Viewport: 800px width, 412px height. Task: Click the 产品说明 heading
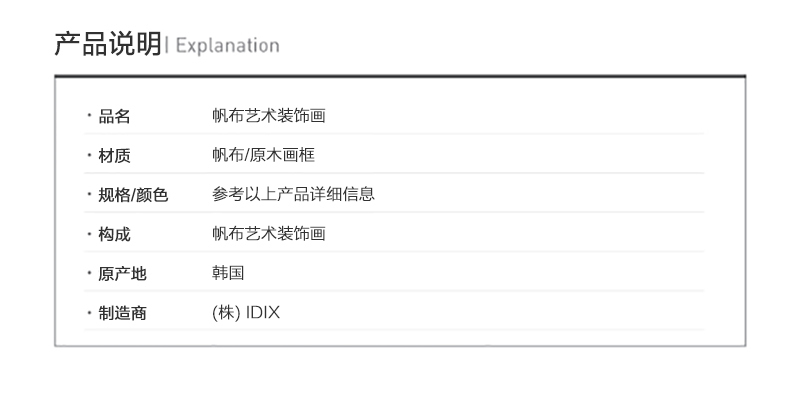tap(108, 45)
